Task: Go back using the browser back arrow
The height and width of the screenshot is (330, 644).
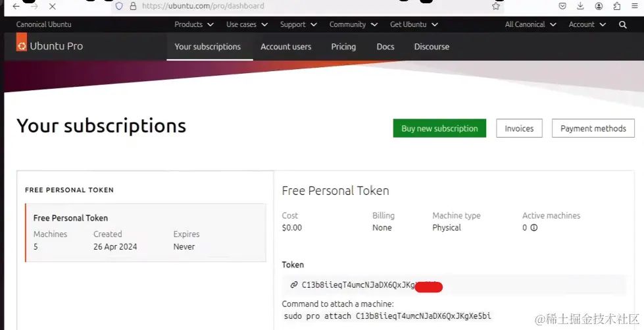Action: coord(16,6)
